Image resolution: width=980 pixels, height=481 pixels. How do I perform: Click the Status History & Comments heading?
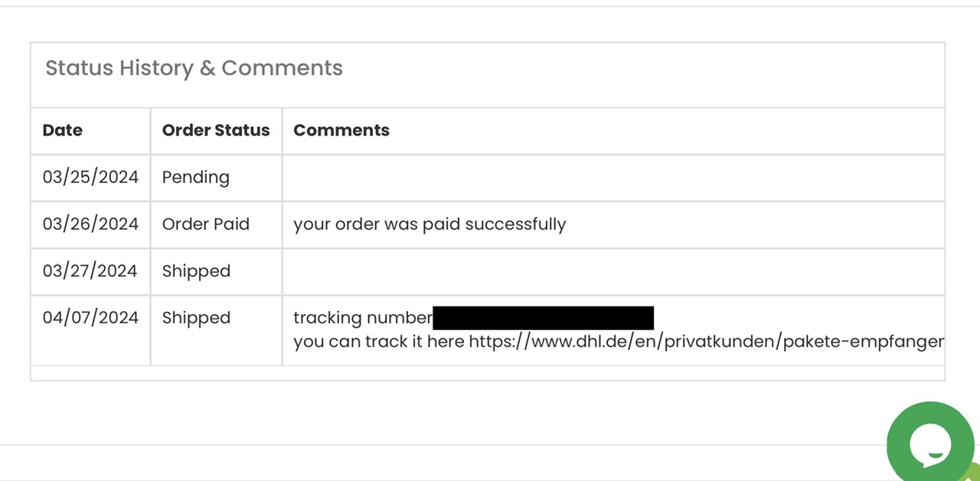(194, 68)
